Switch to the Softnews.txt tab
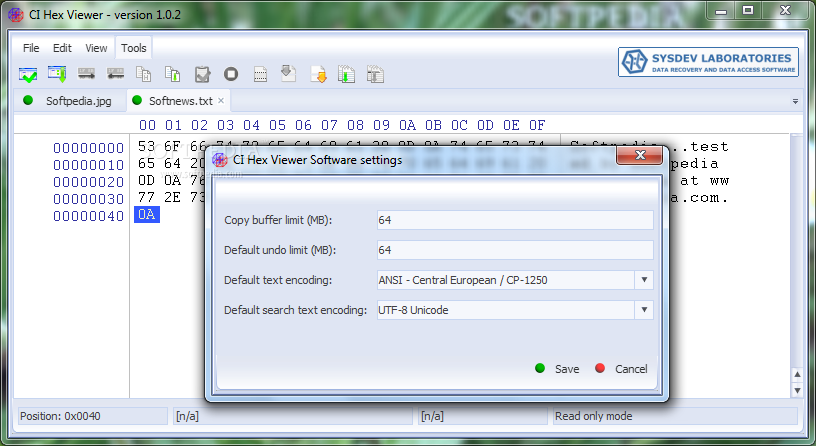 point(181,100)
